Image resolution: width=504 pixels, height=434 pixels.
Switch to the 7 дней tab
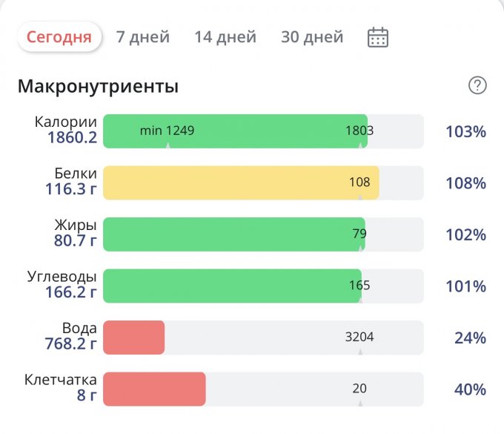(x=143, y=36)
